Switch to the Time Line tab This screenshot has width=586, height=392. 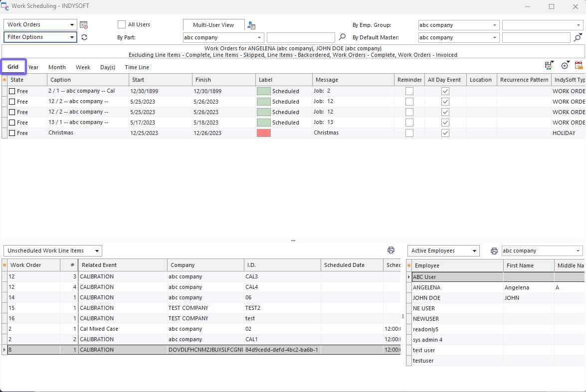(137, 67)
